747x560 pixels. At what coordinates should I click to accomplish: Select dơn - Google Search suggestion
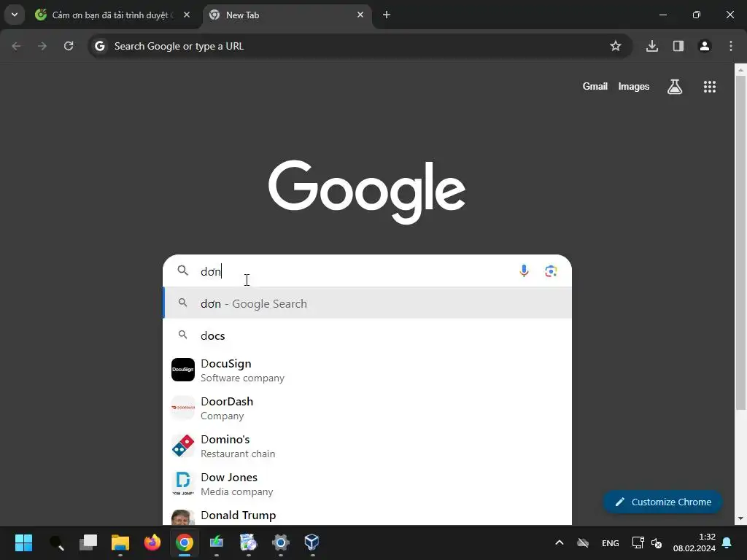[367, 303]
